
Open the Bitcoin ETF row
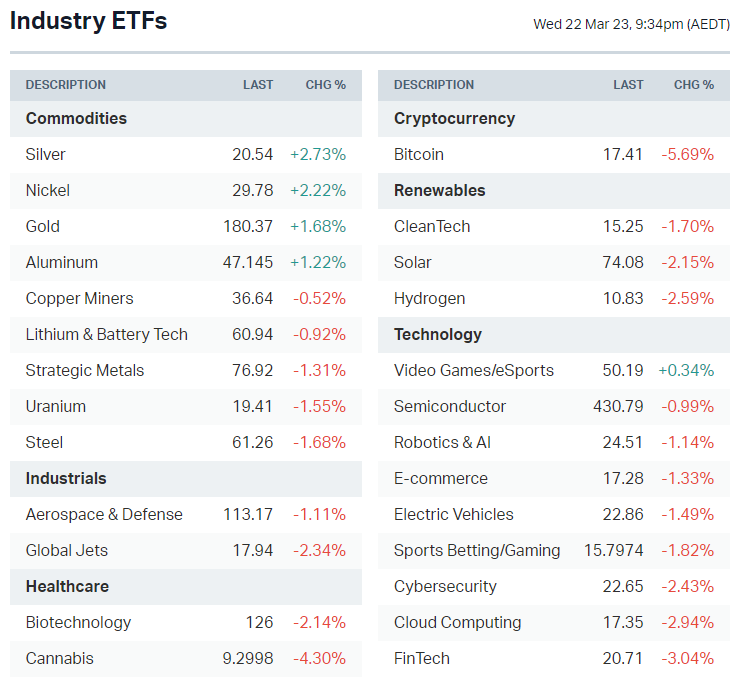pos(419,154)
